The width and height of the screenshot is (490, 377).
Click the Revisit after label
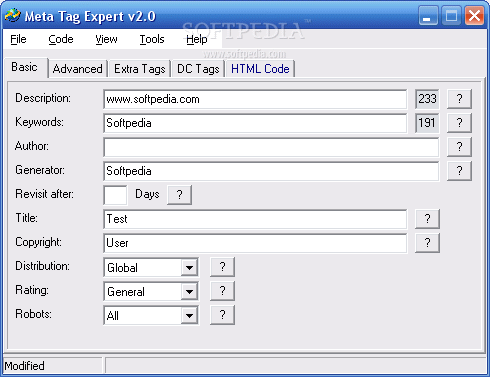click(45, 194)
